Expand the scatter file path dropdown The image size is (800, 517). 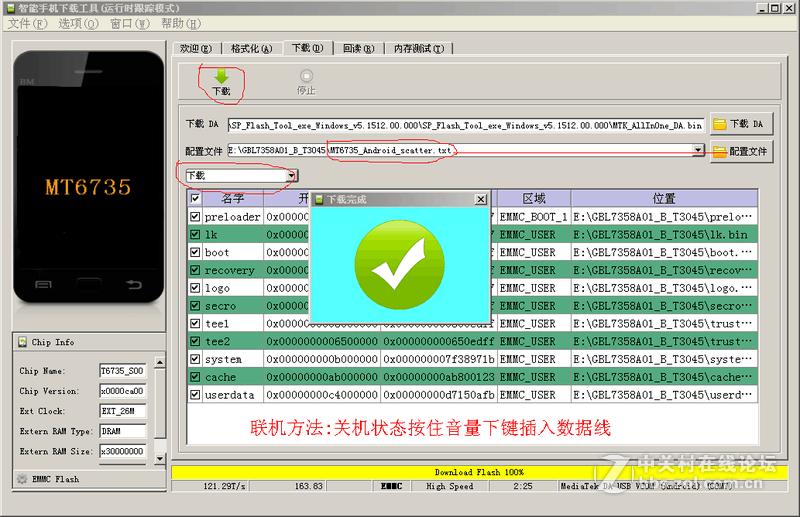[697, 150]
